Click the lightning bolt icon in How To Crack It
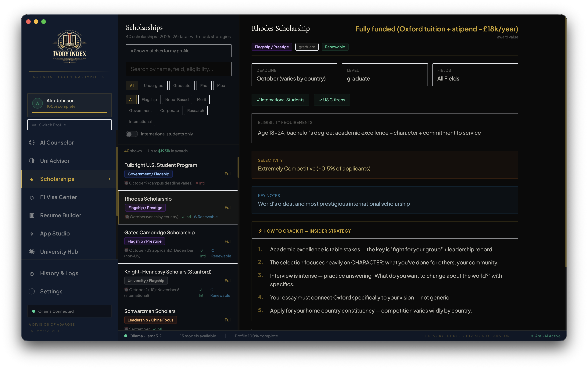 click(x=260, y=231)
